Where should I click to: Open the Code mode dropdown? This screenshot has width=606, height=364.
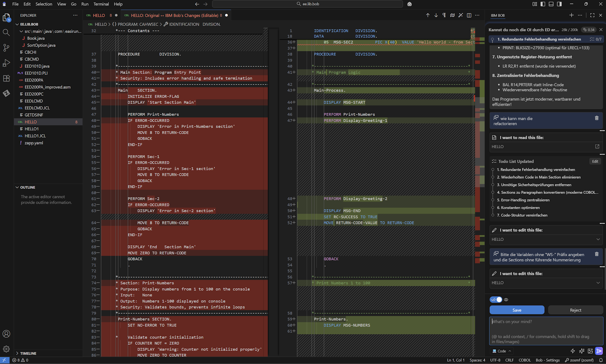coord(502,351)
